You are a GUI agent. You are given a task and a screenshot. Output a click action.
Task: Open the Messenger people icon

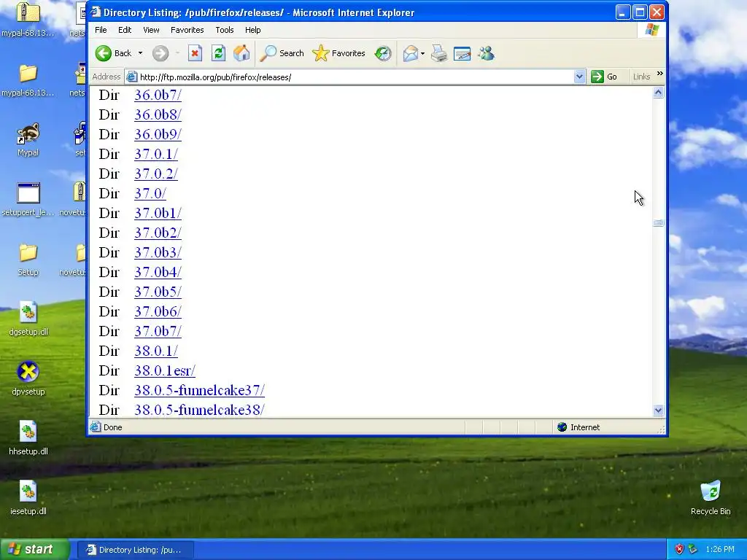(x=486, y=53)
